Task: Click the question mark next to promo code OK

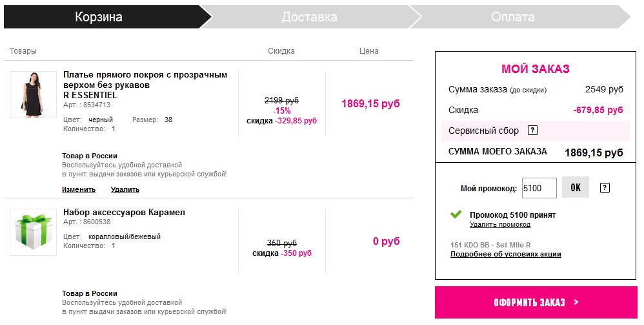Action: click(x=605, y=188)
